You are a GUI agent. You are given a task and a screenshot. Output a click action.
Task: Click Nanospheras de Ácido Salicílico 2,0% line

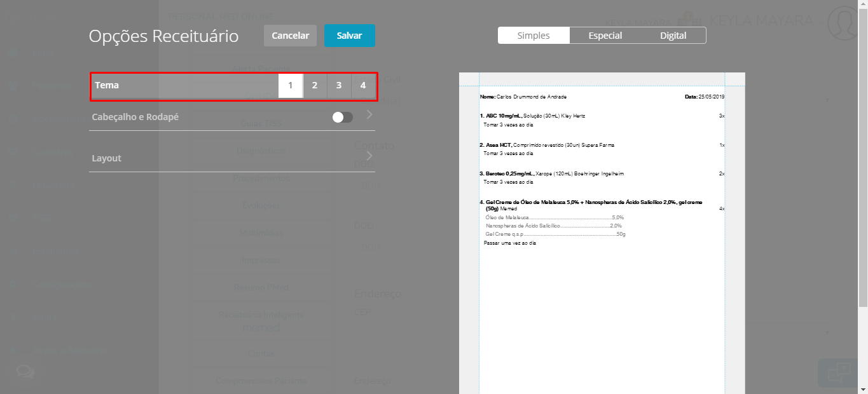tap(553, 226)
